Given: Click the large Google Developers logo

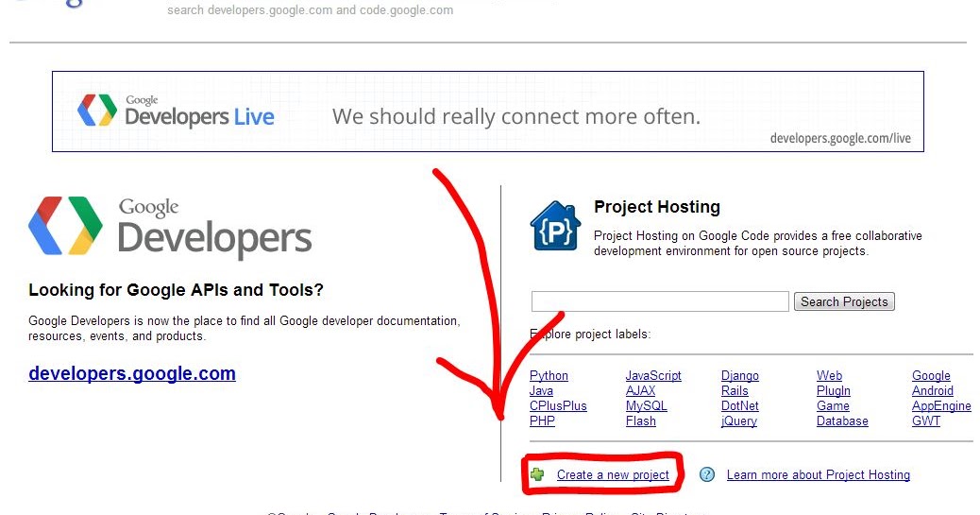Looking at the screenshot, I should pos(170,227).
